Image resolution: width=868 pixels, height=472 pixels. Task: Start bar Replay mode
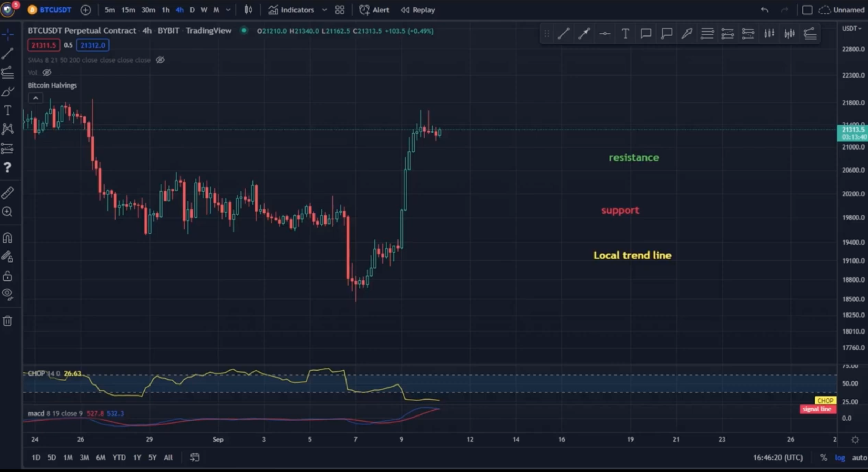(418, 10)
